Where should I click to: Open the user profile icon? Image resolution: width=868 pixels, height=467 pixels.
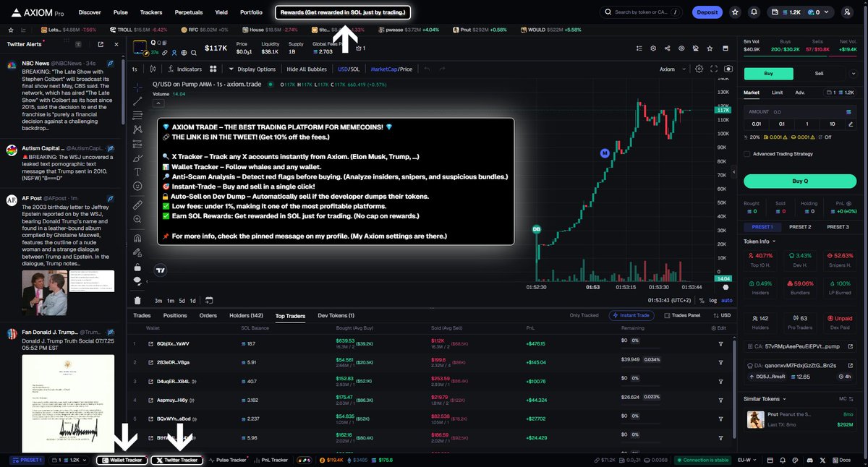847,12
